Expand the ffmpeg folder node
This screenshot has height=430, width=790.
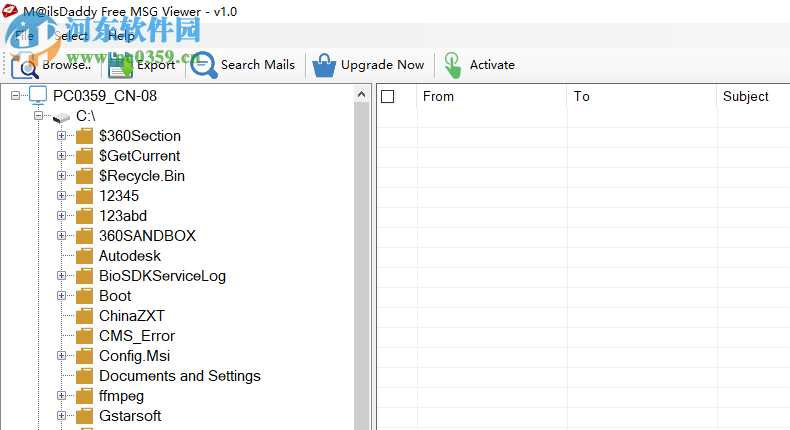tap(61, 396)
